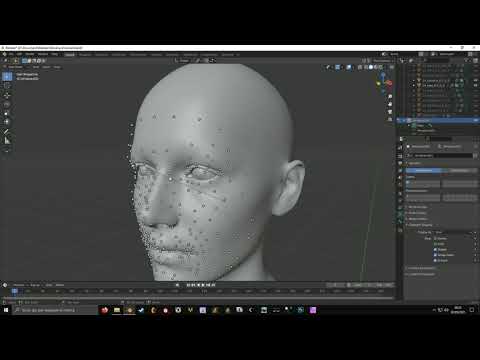Switch perspective/orthographic grid icon

pyautogui.click(x=390, y=119)
